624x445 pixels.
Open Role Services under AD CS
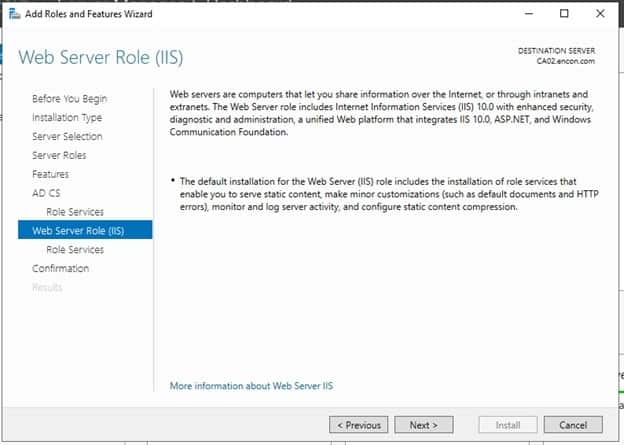pyautogui.click(x=74, y=212)
